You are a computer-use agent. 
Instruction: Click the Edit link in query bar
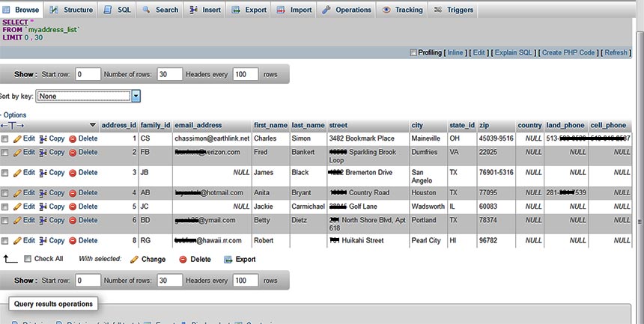(x=479, y=52)
